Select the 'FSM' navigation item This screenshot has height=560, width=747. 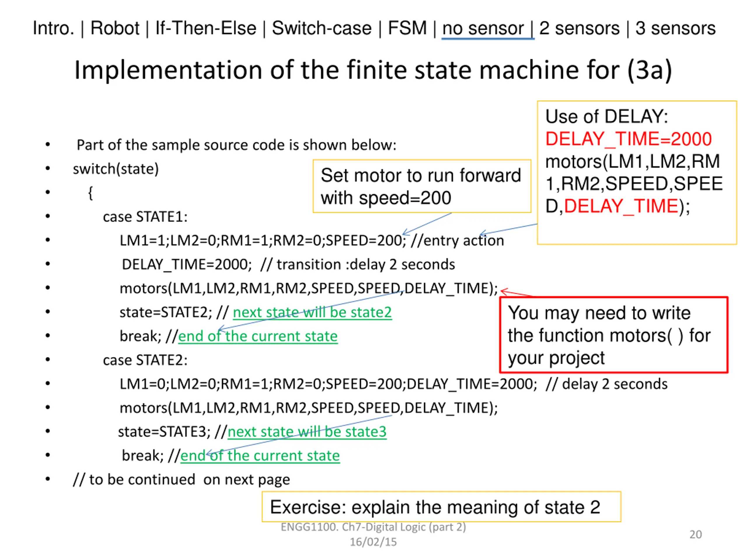coord(407,28)
